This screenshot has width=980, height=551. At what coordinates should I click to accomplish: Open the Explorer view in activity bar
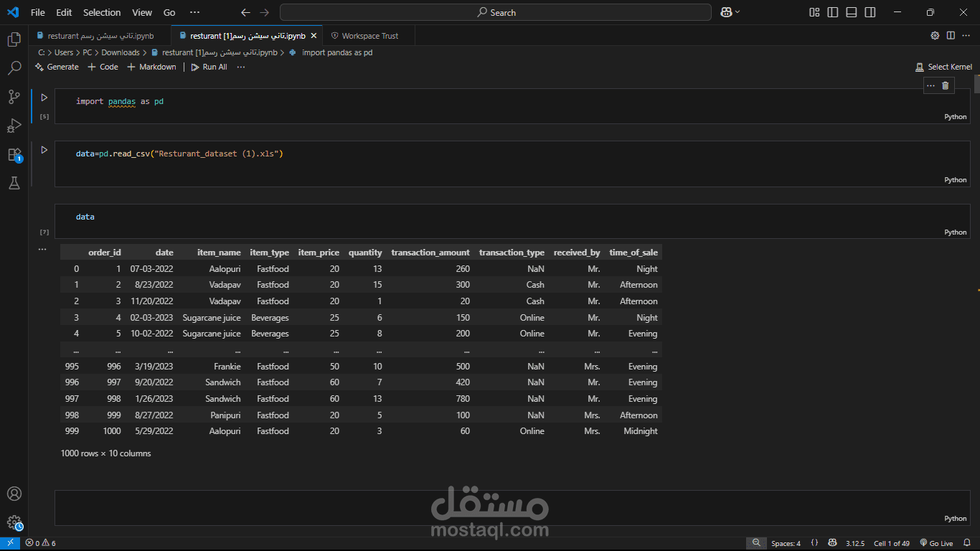[14, 39]
